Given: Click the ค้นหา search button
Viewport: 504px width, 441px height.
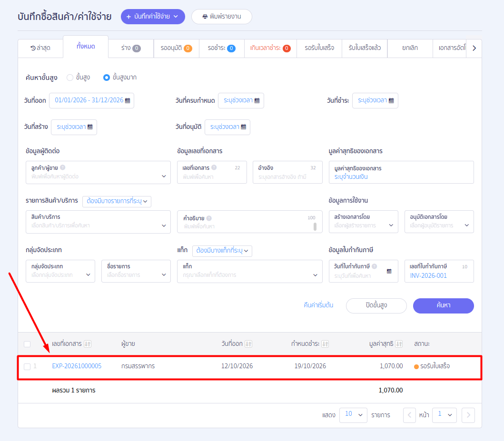Looking at the screenshot, I should (x=444, y=306).
